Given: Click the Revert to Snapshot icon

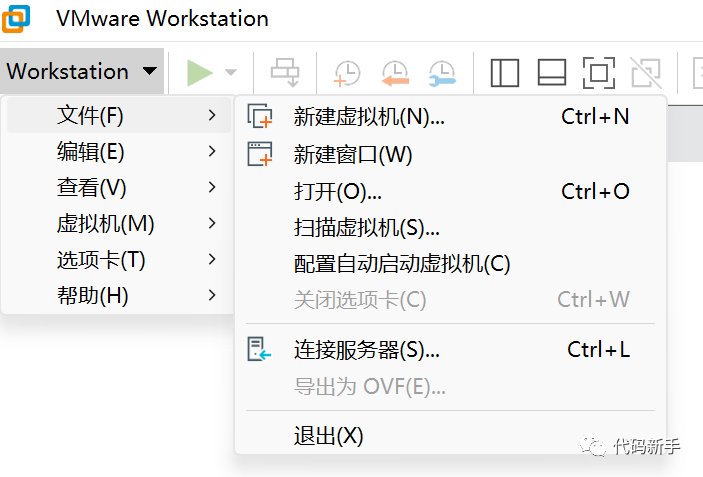Looking at the screenshot, I should point(395,73).
